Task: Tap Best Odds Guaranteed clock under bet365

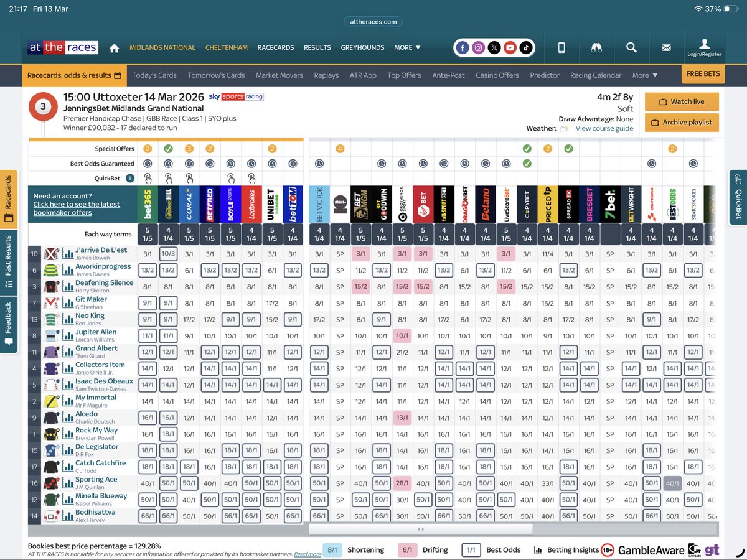Action: (148, 164)
